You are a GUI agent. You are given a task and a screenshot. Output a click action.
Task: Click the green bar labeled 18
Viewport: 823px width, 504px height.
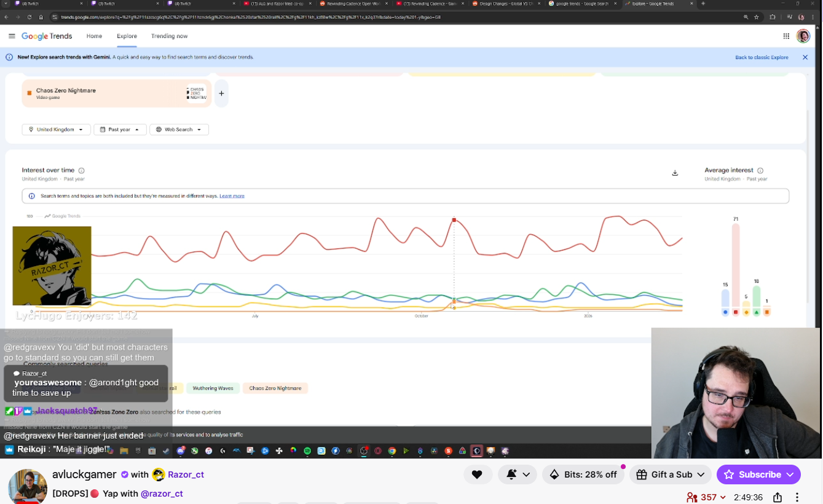tap(757, 297)
